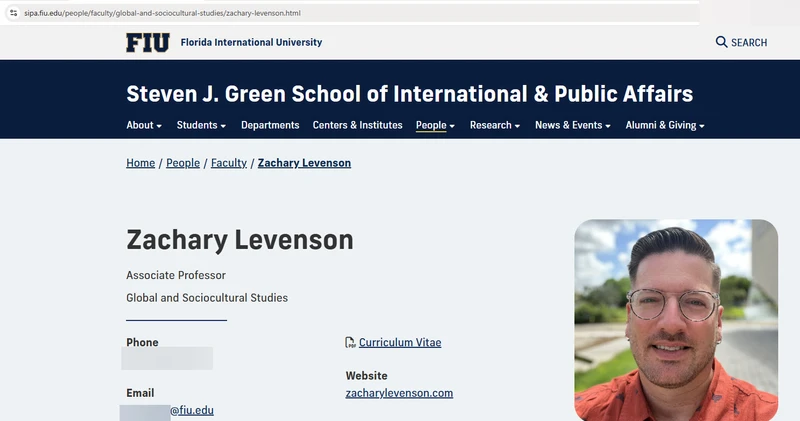Open Centers & Institutes page
The image size is (800, 421).
pos(357,125)
